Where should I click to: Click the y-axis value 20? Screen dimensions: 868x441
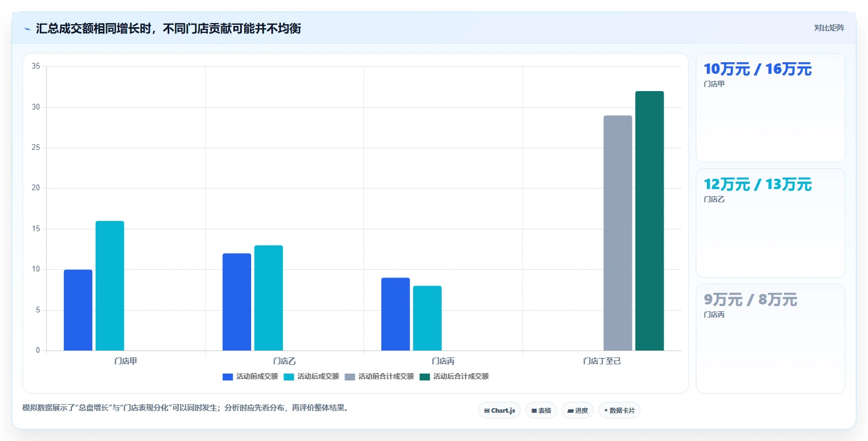36,188
